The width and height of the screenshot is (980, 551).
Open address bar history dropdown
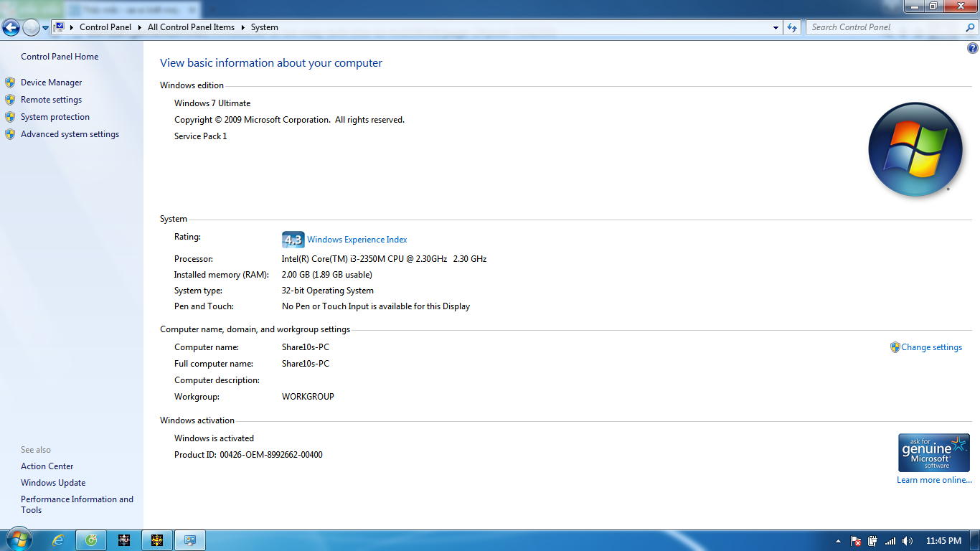(776, 27)
